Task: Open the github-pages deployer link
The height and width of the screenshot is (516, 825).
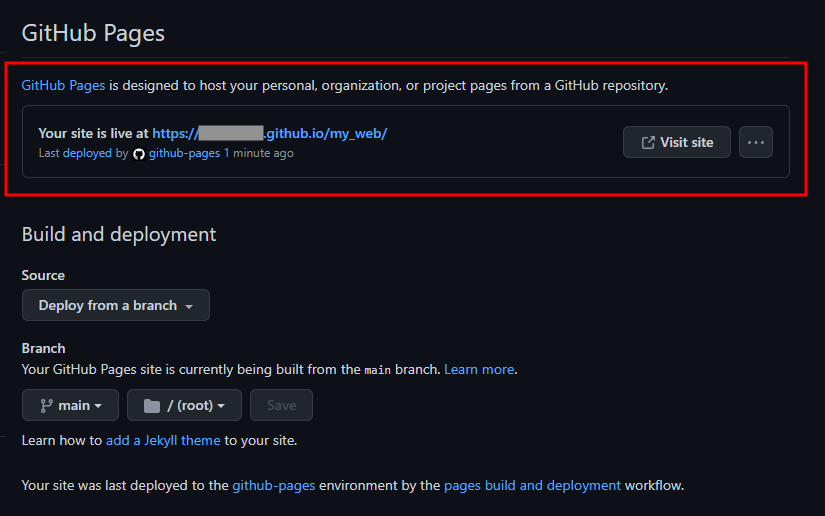Action: (x=184, y=153)
